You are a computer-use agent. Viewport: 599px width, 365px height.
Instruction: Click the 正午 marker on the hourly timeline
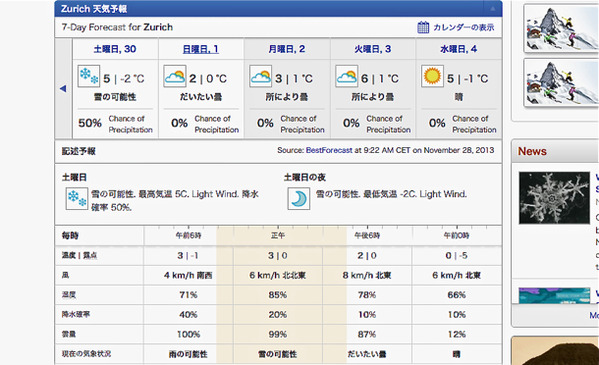tap(278, 235)
